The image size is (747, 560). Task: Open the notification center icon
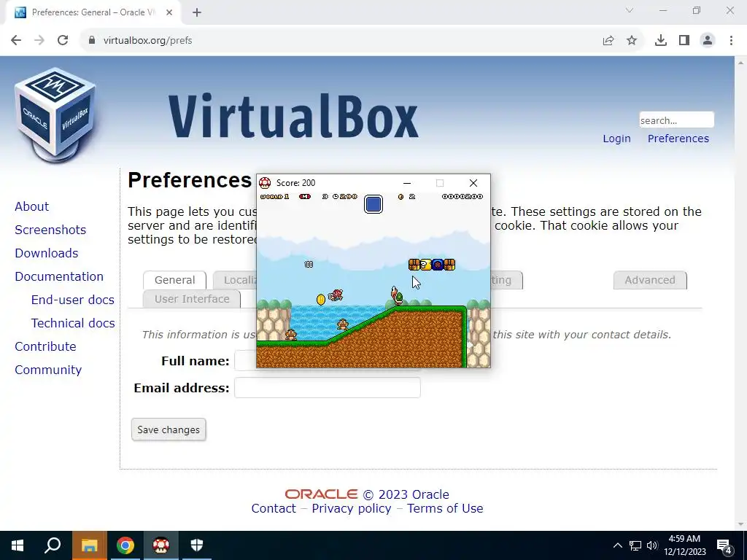point(724,545)
